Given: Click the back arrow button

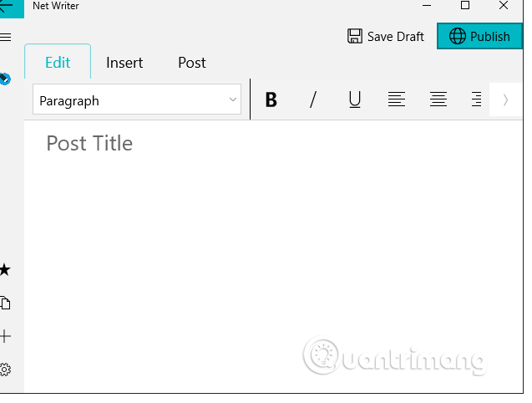Looking at the screenshot, I should pos(8,7).
